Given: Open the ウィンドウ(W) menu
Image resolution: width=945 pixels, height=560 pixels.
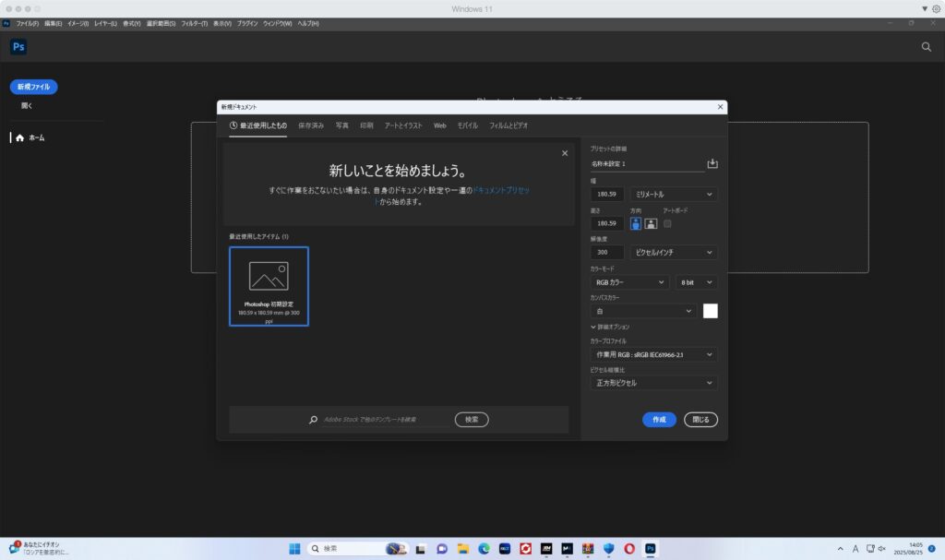Looking at the screenshot, I should tap(277, 23).
